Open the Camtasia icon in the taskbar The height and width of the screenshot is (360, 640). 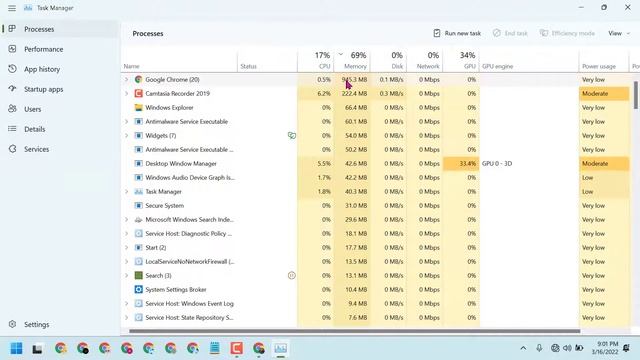(x=236, y=348)
